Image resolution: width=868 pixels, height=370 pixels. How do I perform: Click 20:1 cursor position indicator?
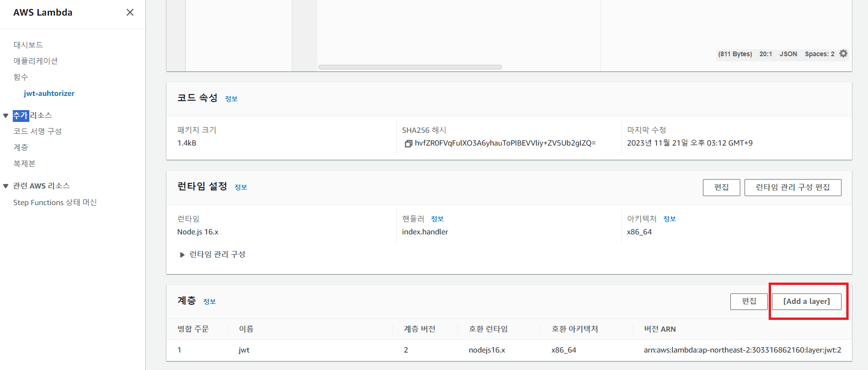766,54
